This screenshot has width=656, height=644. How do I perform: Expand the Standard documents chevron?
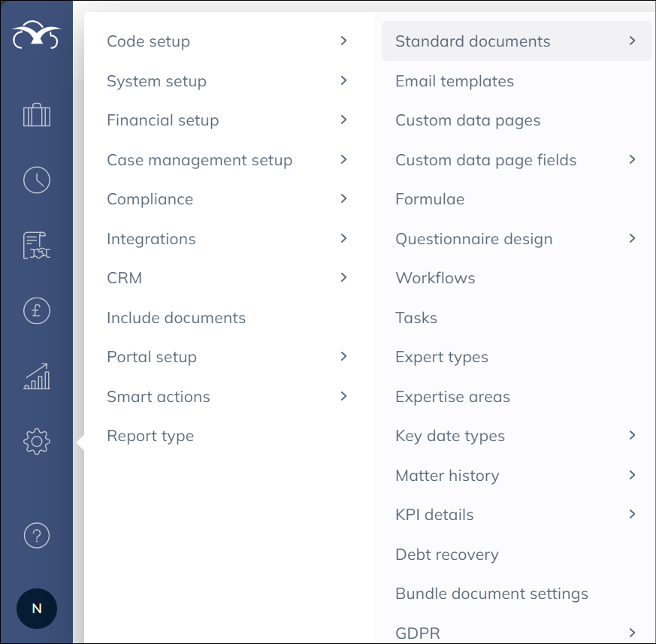pos(632,41)
